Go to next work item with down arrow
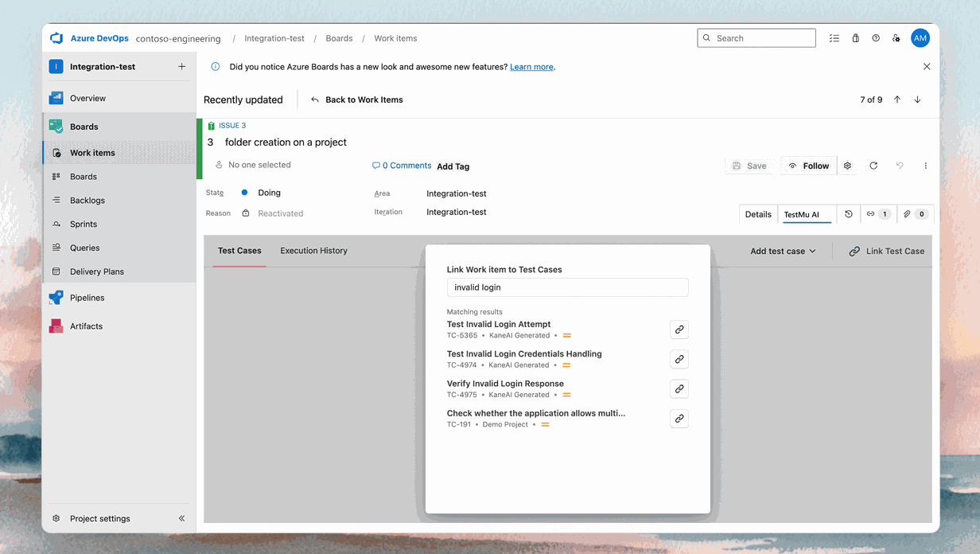Viewport: 980px width, 554px height. (917, 99)
